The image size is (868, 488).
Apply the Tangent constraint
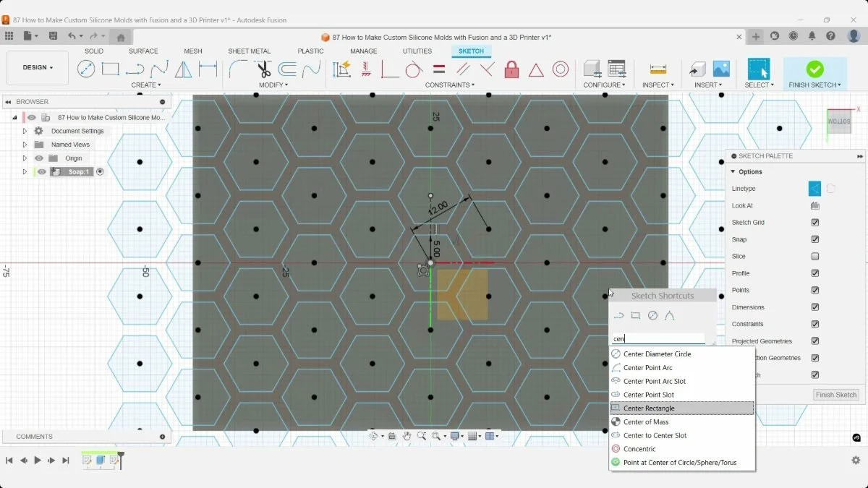[x=414, y=69]
